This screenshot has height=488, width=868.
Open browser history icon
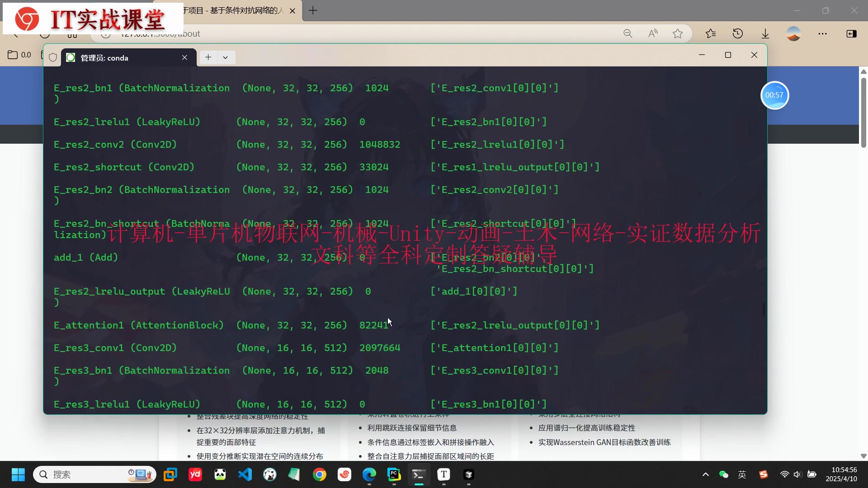click(738, 33)
